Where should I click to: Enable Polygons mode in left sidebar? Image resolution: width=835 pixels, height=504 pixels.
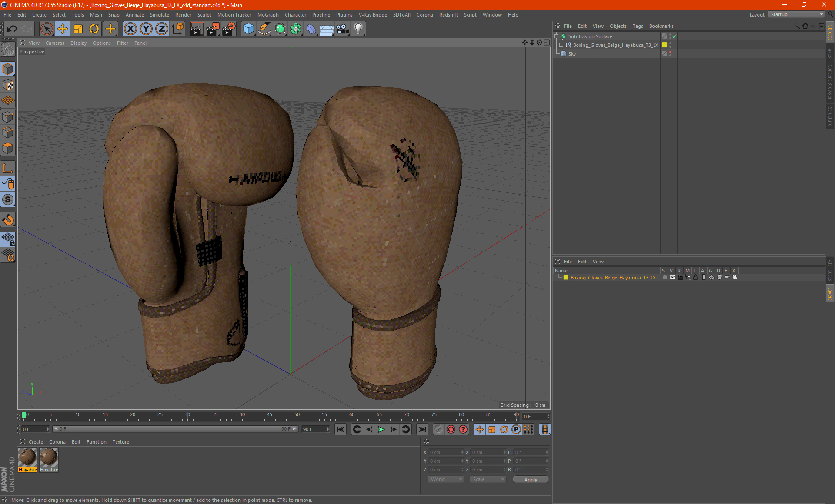click(8, 148)
